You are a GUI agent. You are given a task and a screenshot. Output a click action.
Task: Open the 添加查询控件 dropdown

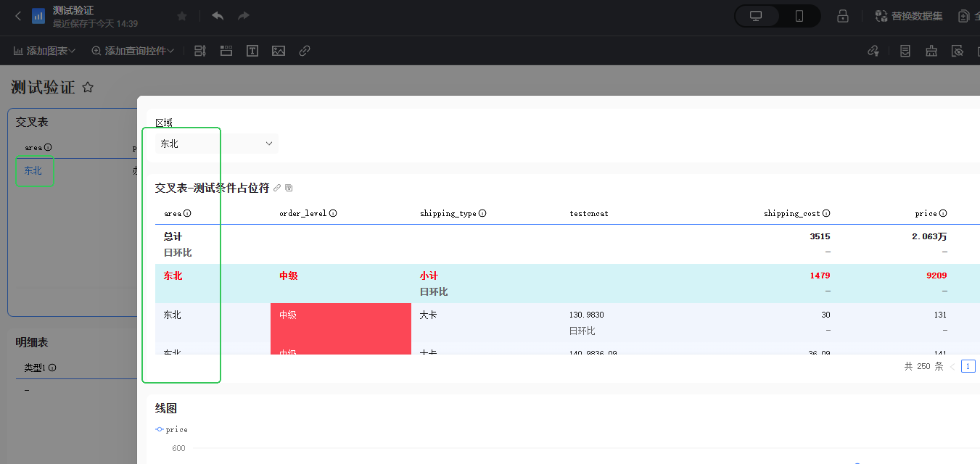pos(133,51)
